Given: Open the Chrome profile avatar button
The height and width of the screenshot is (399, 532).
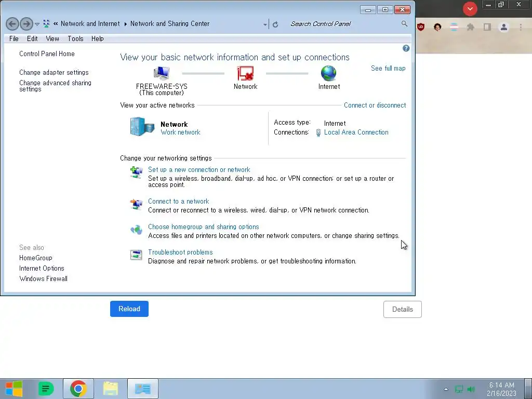Looking at the screenshot, I should (504, 27).
